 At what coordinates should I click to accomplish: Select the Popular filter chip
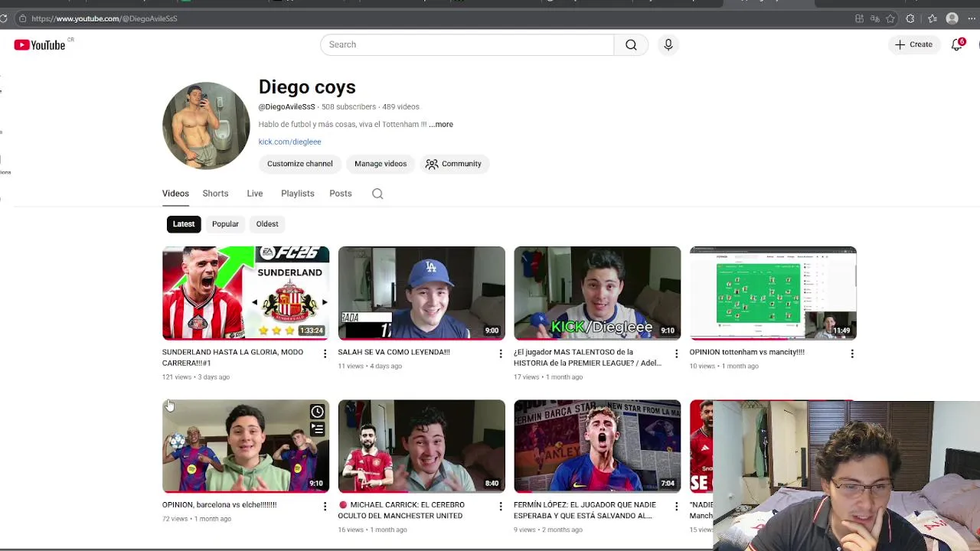225,224
